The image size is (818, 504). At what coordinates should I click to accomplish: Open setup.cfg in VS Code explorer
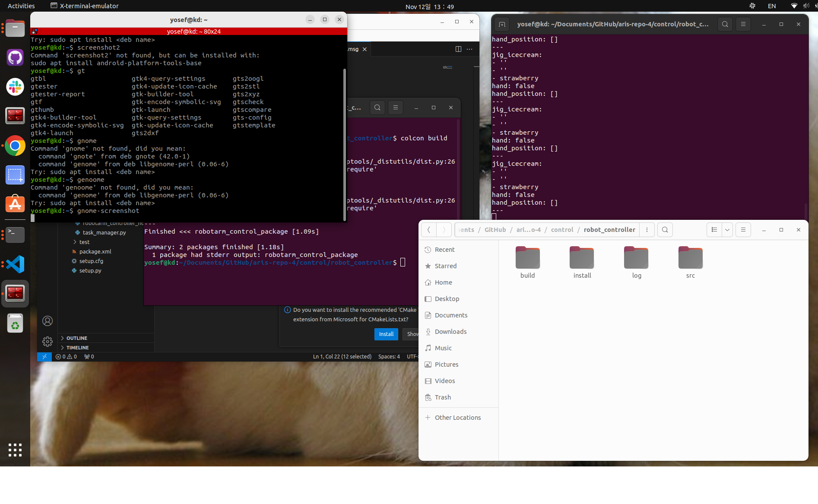(91, 261)
